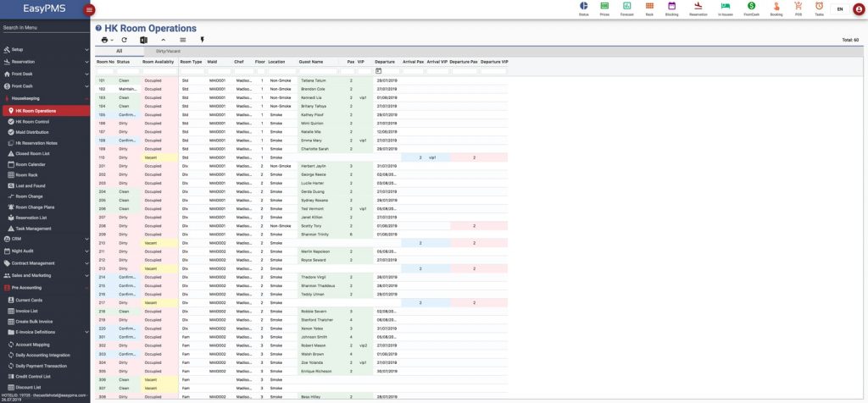868x403 pixels.
Task: Open the EN language selector
Action: tap(840, 8)
